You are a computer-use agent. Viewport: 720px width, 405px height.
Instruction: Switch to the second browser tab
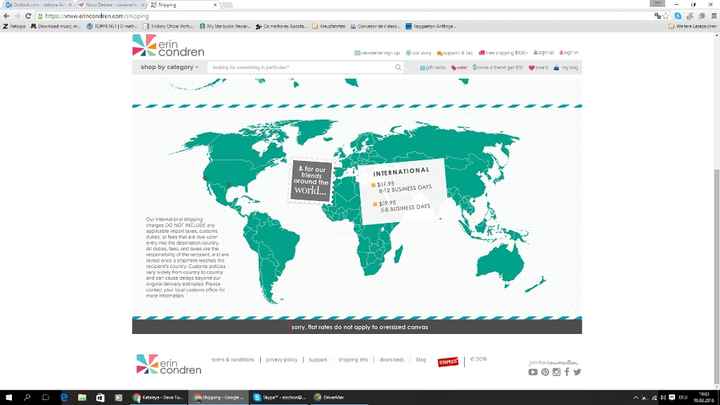111,5
